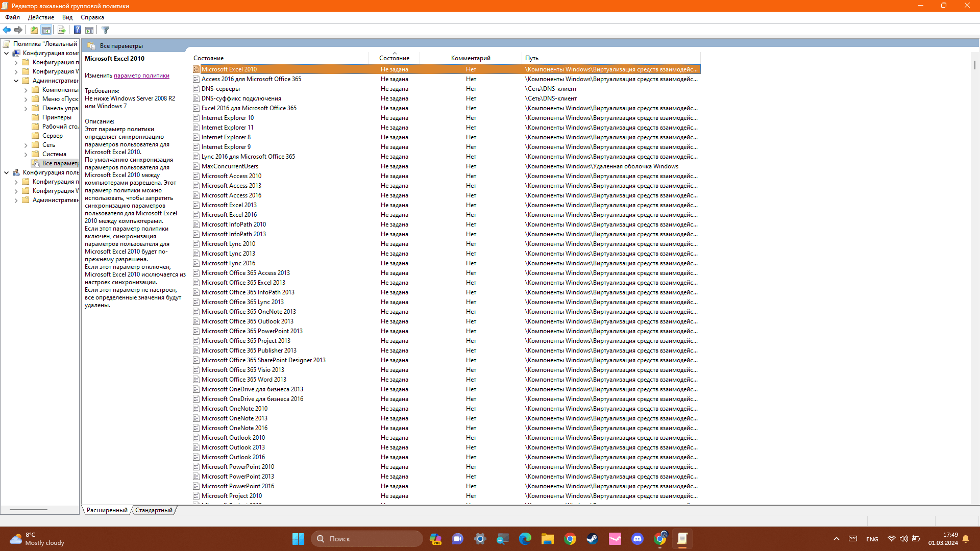980x551 pixels.
Task: Click the policy icon beside DNS-серверы
Action: click(x=196, y=89)
